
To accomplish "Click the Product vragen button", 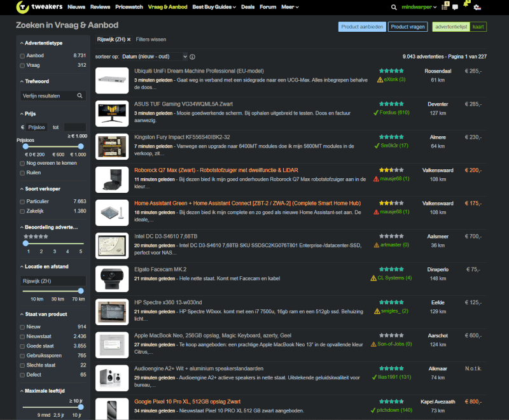I will [408, 27].
